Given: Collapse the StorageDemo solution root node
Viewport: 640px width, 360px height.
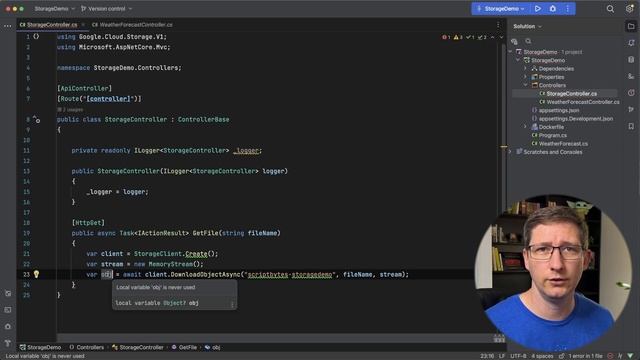Looking at the screenshot, I should 511,52.
